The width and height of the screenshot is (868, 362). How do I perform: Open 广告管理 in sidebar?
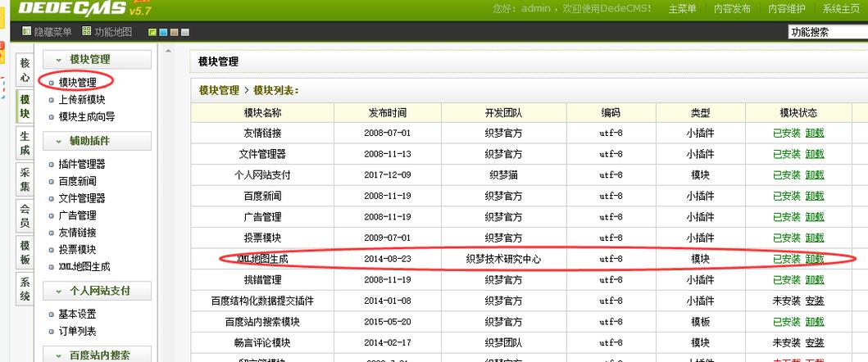point(78,215)
